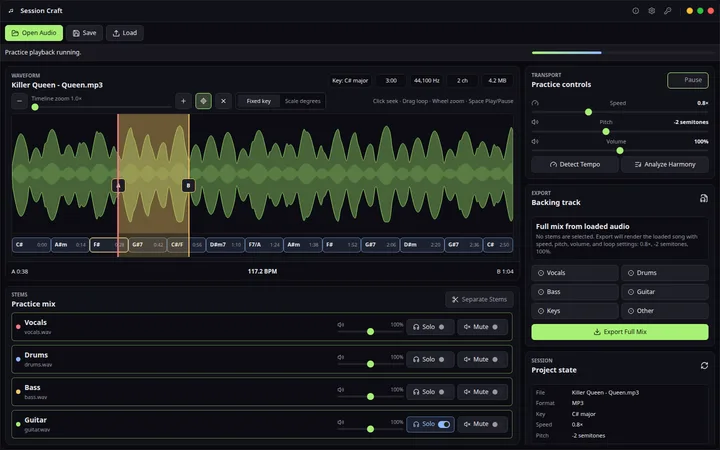Screen dimensions: 720x450
Task: Enable Solo on the Drums stem
Action: click(431, 360)
